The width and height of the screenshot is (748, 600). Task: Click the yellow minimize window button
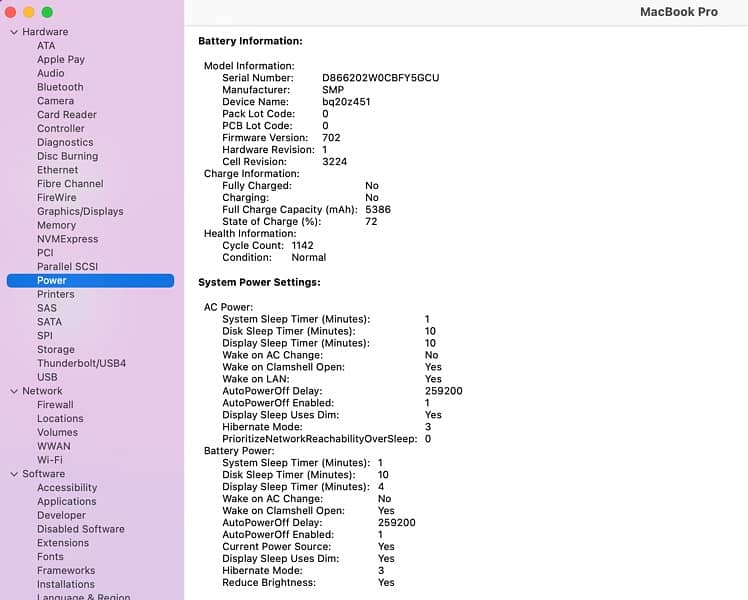29,12
